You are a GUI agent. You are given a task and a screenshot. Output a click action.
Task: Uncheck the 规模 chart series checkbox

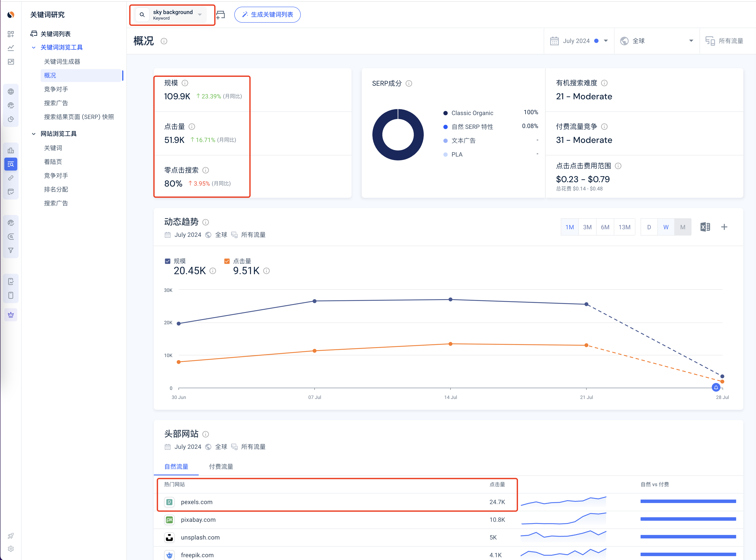[167, 261]
